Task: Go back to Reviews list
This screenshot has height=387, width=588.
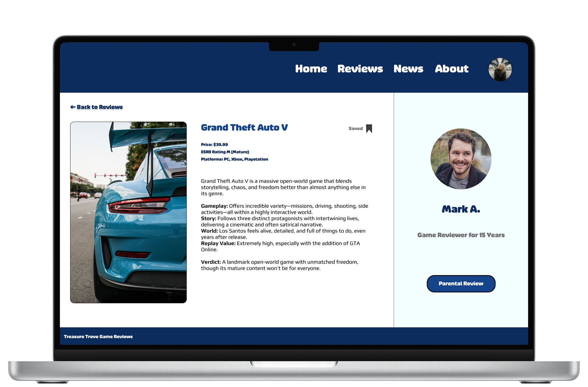Action: (x=96, y=107)
